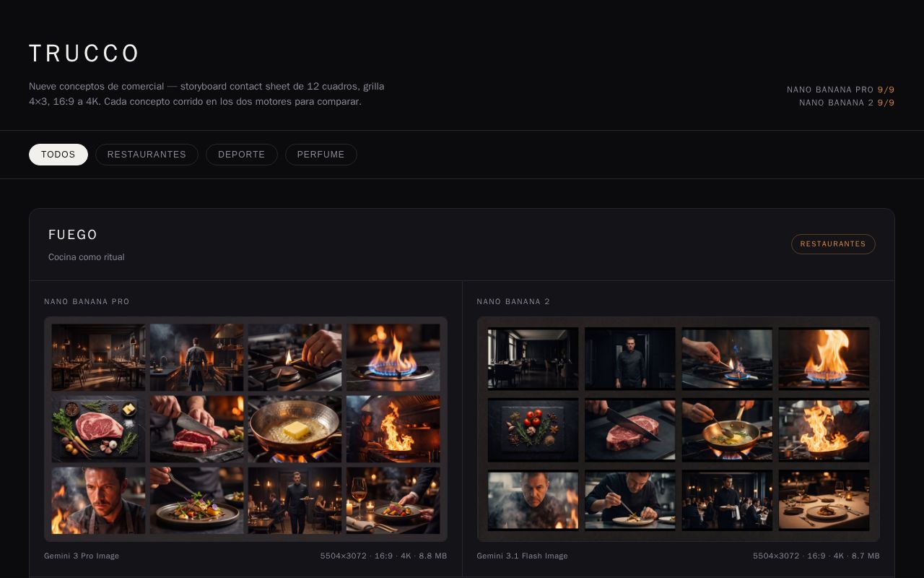Click the FUEGO concept heading

click(x=73, y=235)
